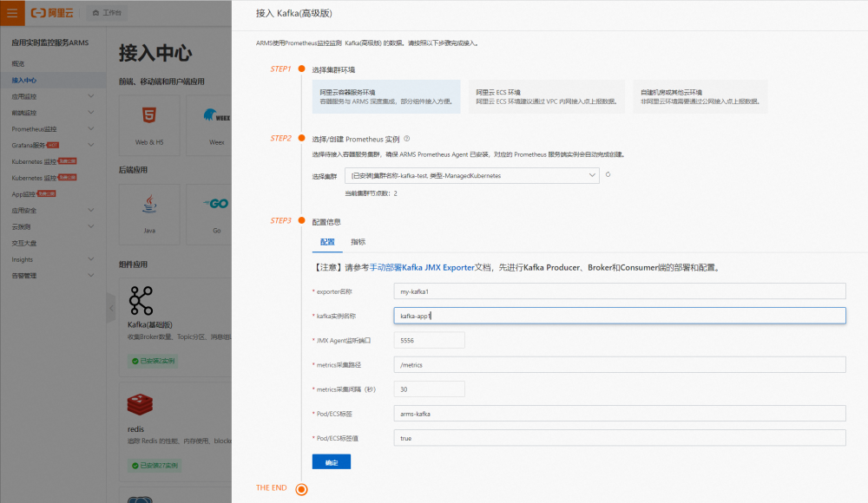
Task: Click the blue 确定 confirm button
Action: [332, 462]
